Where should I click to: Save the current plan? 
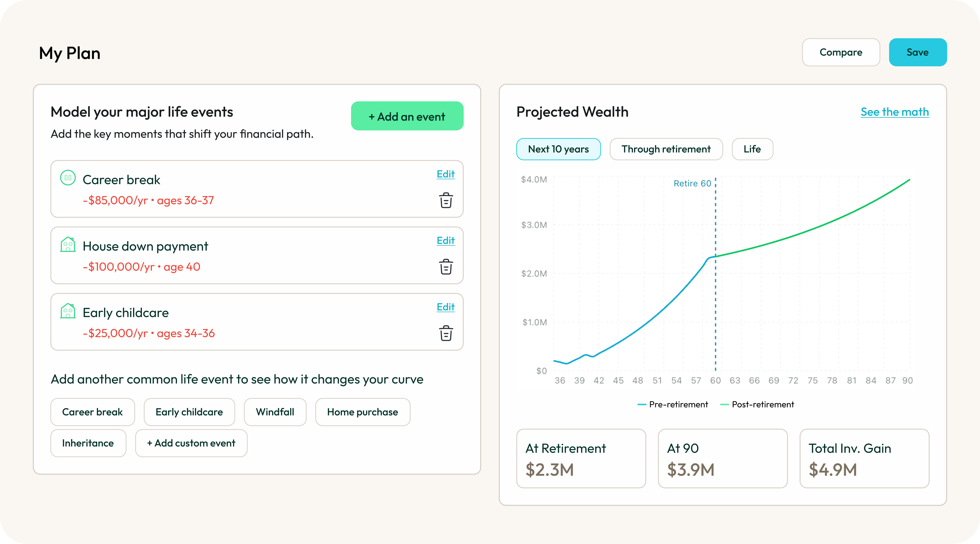pyautogui.click(x=918, y=52)
